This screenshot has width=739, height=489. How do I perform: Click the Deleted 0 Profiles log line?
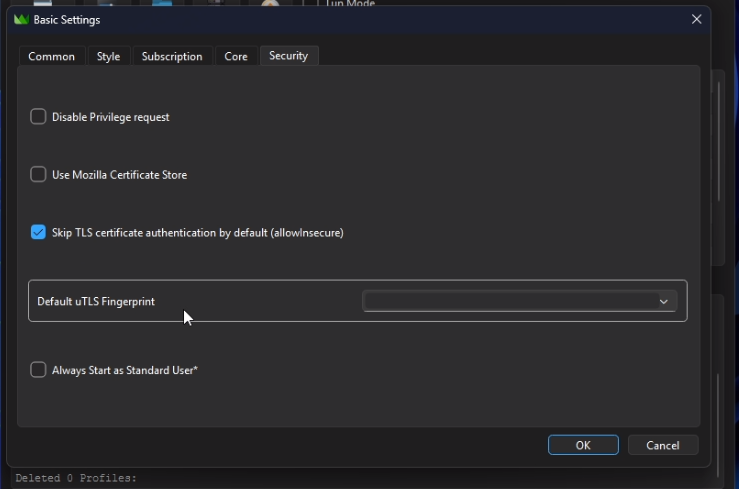(x=76, y=479)
